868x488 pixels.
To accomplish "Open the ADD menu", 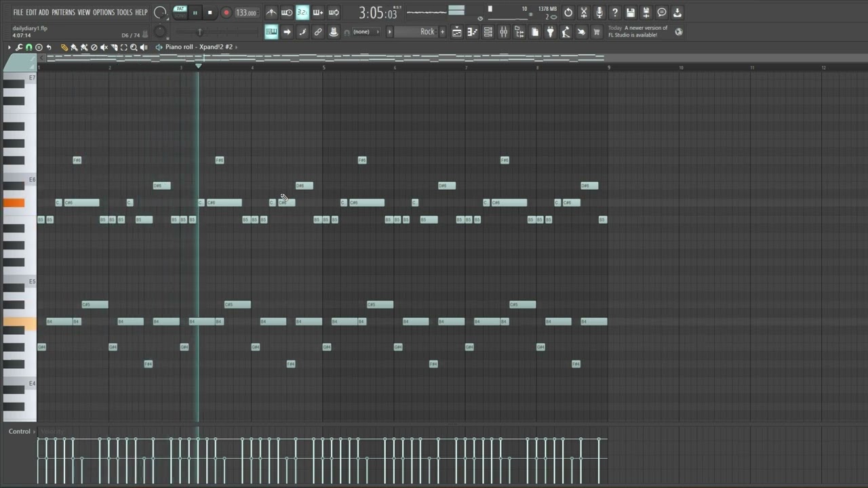I will coord(44,12).
